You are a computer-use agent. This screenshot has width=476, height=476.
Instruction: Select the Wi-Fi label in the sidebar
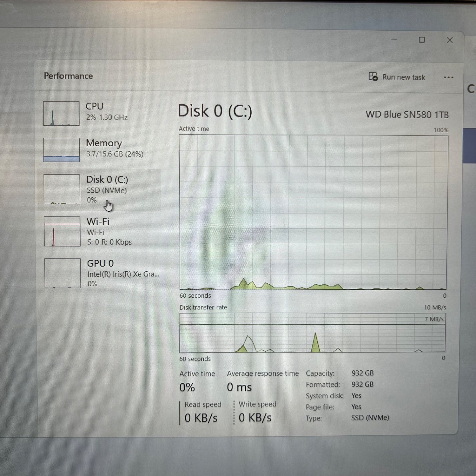coord(98,221)
